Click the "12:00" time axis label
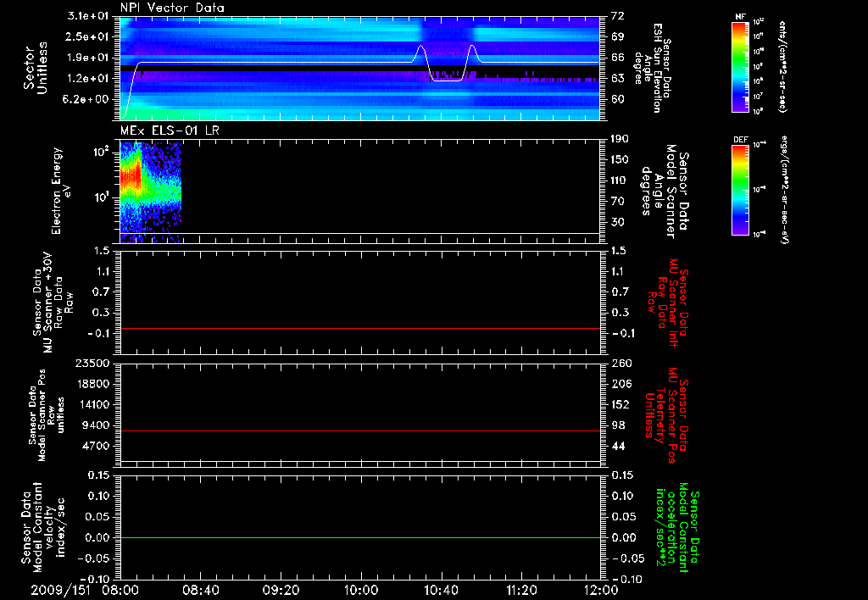 point(601,590)
